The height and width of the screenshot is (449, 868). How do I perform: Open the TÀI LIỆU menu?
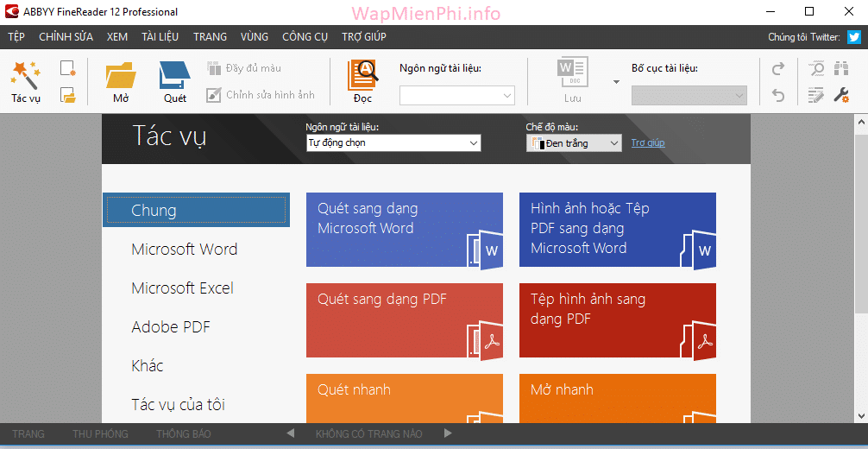[x=160, y=37]
